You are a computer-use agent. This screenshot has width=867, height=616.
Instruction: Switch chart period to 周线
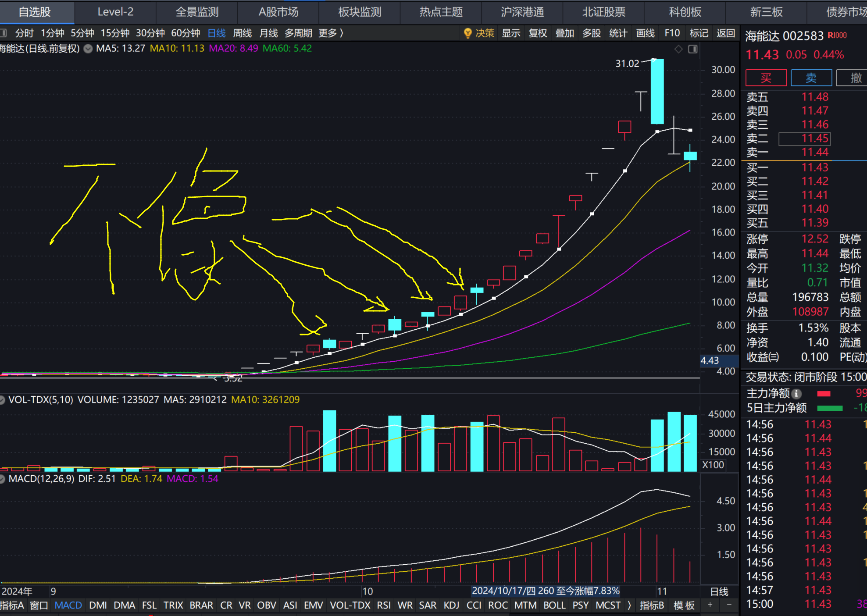pos(242,33)
